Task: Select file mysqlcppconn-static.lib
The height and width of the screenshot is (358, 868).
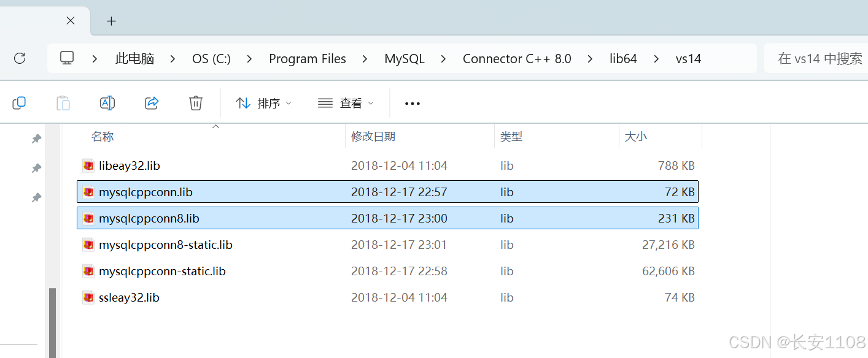Action: pos(387,271)
